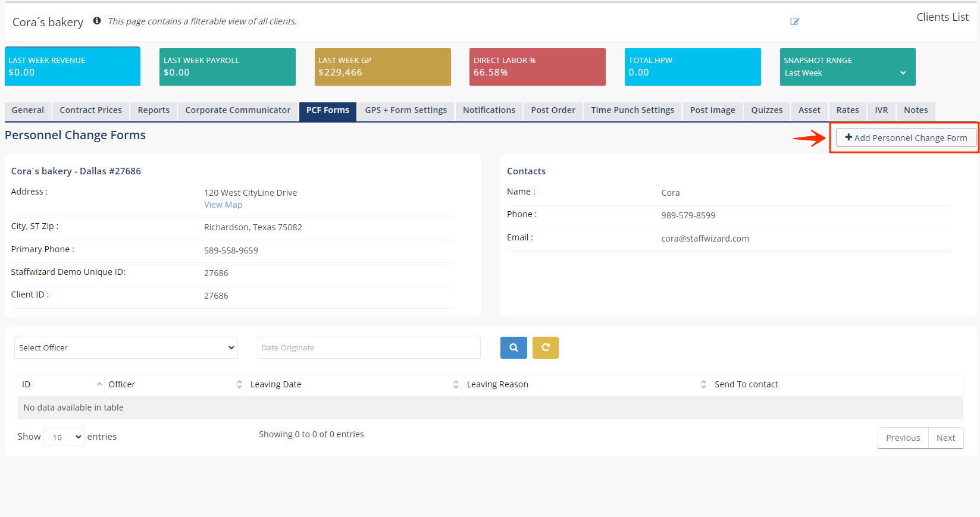Open the Show entries count dropdown
This screenshot has height=517, width=980.
point(64,437)
